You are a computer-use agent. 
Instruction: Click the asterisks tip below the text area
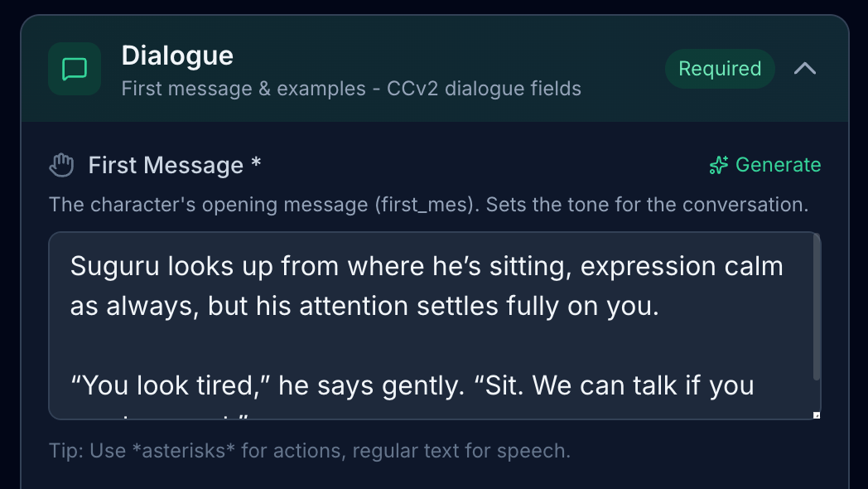coord(310,451)
